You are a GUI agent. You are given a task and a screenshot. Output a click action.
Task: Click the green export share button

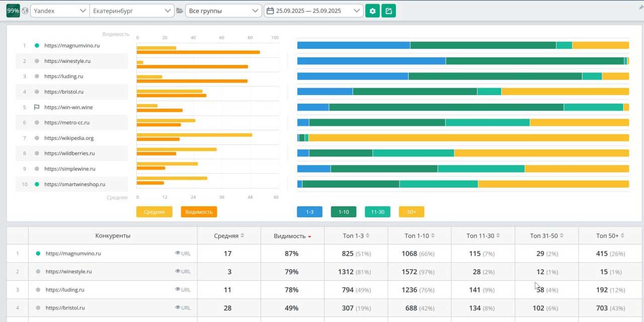point(388,11)
